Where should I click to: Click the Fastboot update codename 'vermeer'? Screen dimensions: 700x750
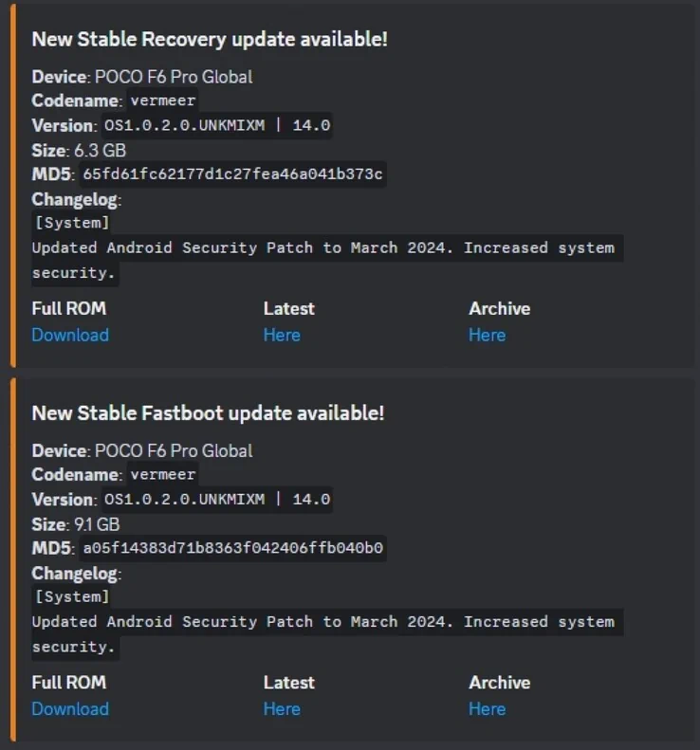click(x=163, y=474)
